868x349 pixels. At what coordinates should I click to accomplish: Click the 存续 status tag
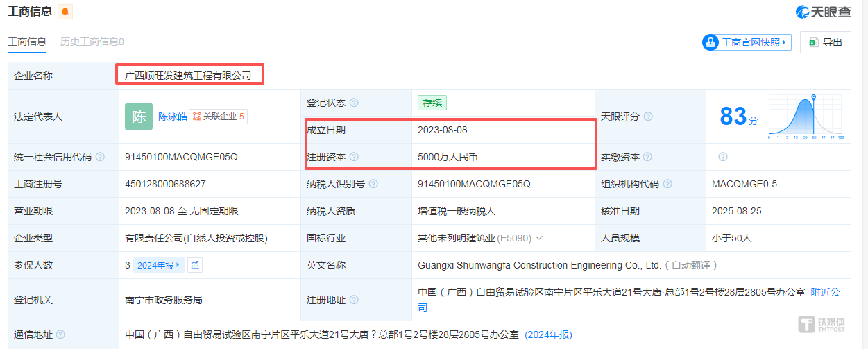click(432, 103)
